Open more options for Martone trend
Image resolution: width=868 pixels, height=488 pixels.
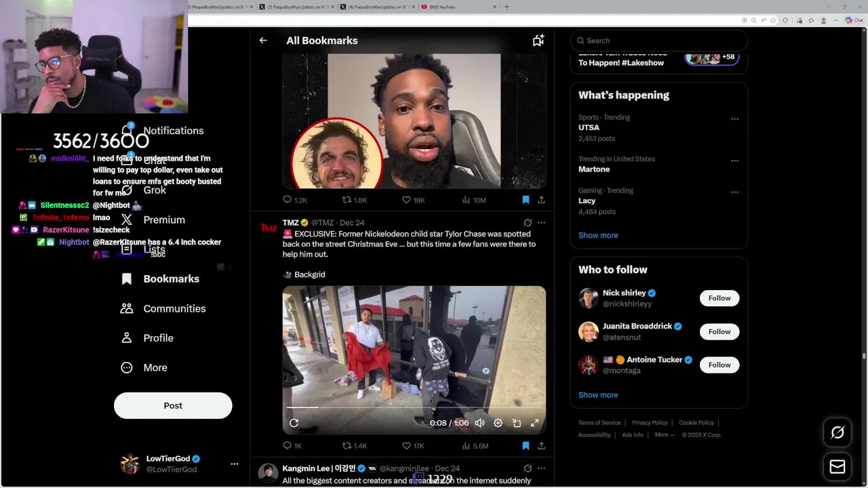pos(734,161)
